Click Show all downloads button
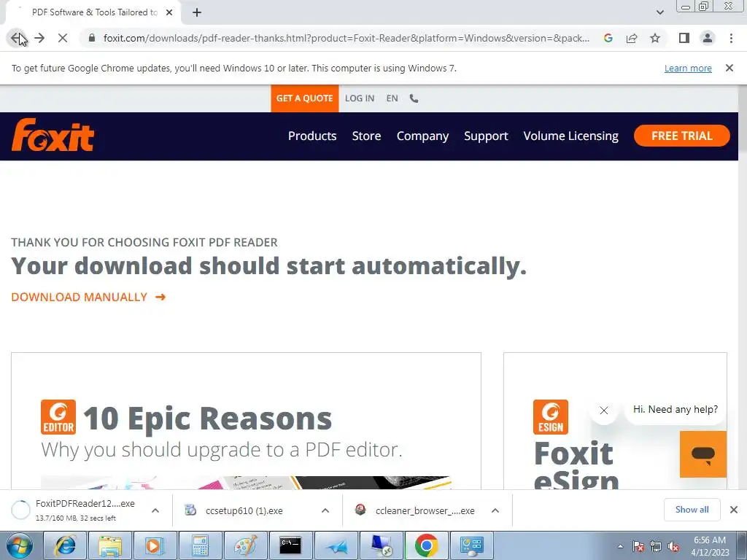The width and height of the screenshot is (747, 560). pos(692,510)
